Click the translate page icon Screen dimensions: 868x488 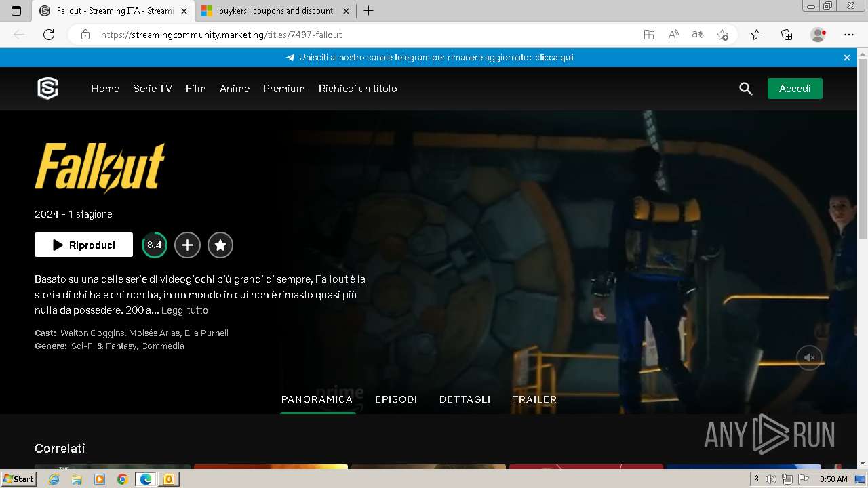click(698, 35)
